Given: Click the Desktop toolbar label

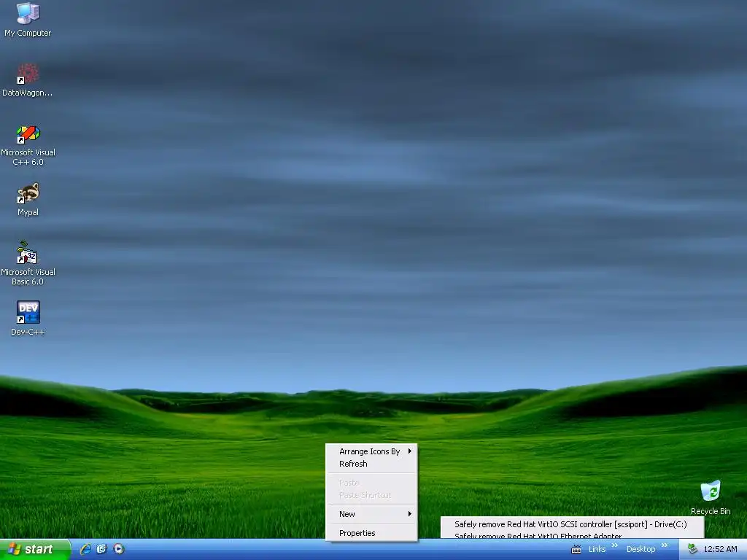Looking at the screenshot, I should point(640,550).
